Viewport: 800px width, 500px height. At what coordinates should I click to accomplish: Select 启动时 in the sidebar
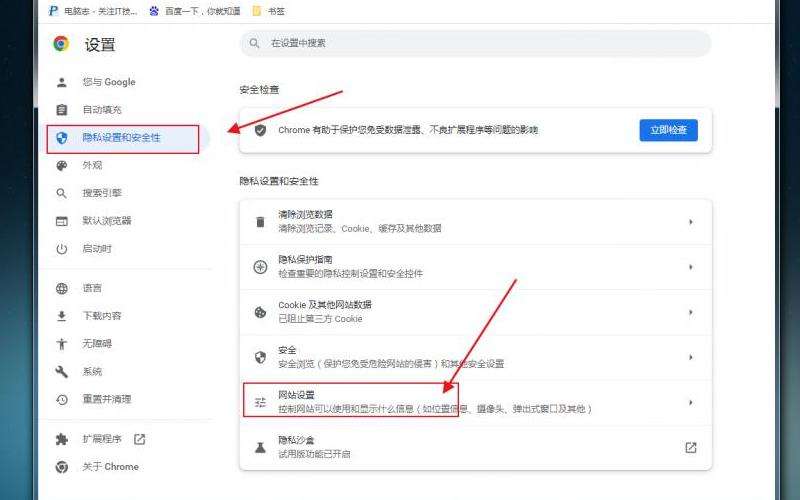point(97,249)
